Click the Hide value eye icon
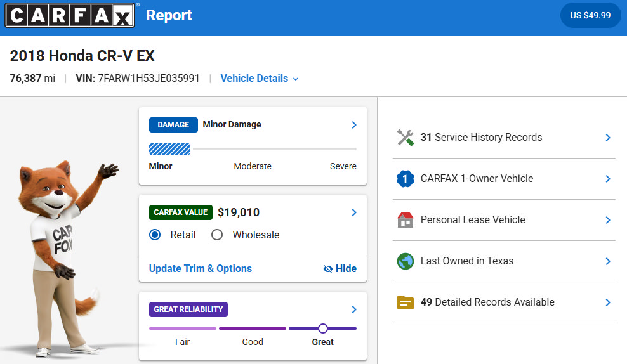The width and height of the screenshot is (627, 364). pos(328,269)
